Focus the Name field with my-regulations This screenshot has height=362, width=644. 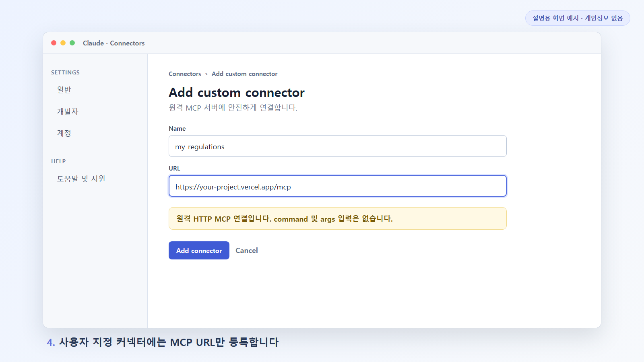click(x=337, y=146)
